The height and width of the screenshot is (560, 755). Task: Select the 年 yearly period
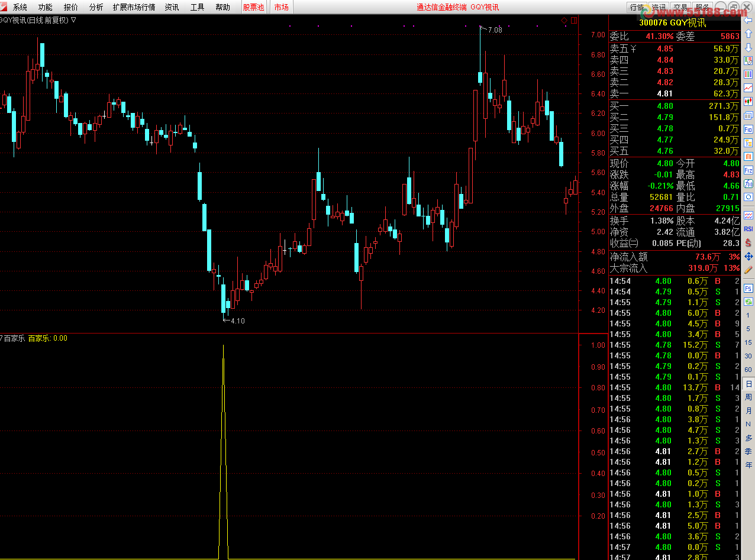click(748, 465)
